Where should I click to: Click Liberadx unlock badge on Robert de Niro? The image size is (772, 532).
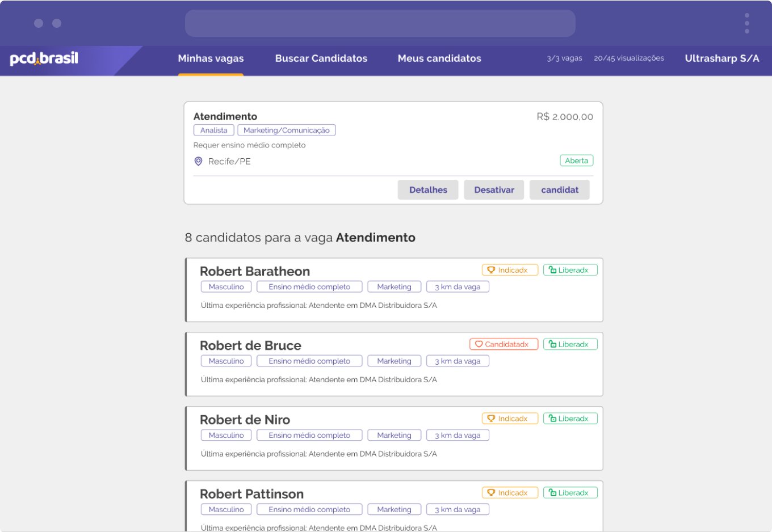click(570, 419)
